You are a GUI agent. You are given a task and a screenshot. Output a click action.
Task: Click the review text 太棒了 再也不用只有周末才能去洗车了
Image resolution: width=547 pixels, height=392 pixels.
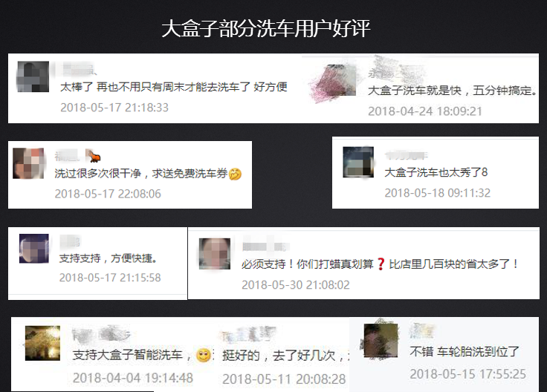tap(155, 87)
